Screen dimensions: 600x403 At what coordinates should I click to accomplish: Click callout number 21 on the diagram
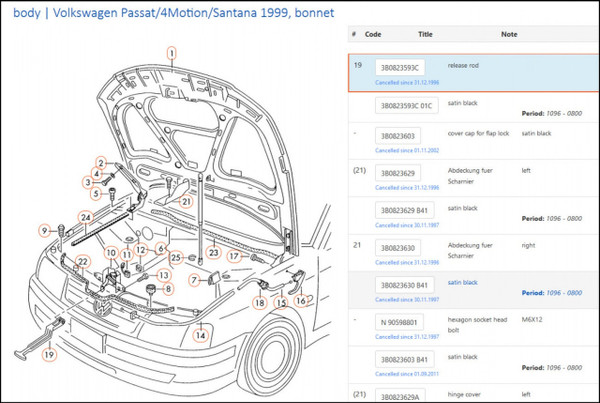tap(185, 200)
